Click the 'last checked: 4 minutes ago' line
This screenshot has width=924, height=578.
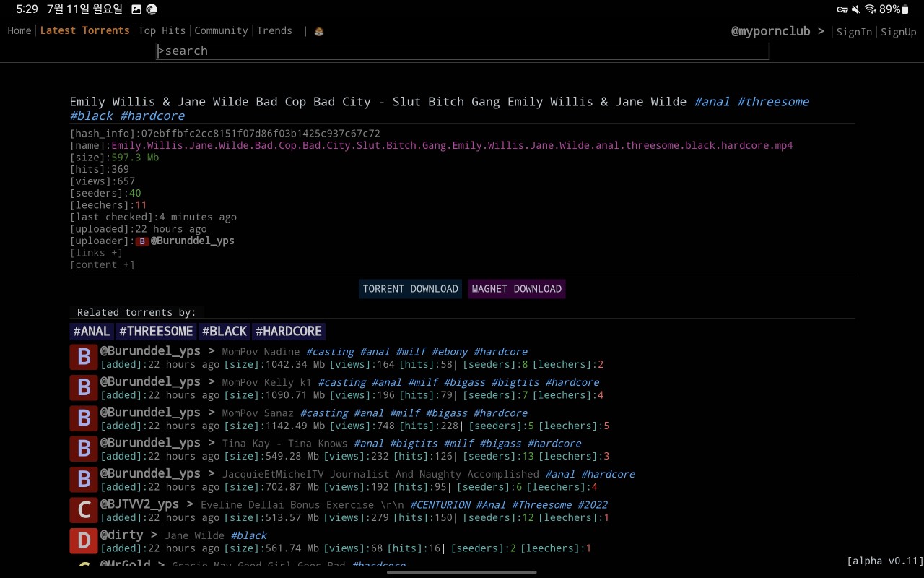153,217
